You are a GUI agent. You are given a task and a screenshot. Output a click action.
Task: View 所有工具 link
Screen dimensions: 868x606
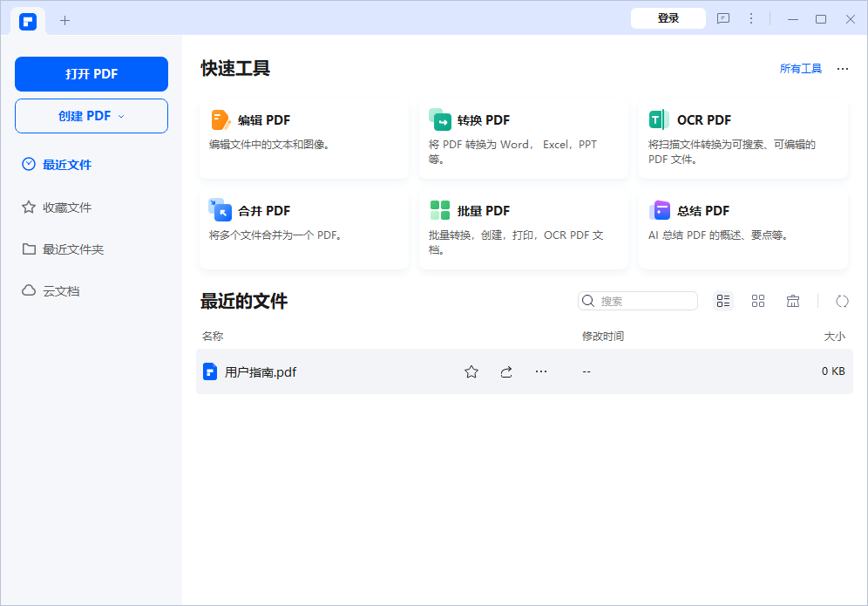[x=800, y=68]
